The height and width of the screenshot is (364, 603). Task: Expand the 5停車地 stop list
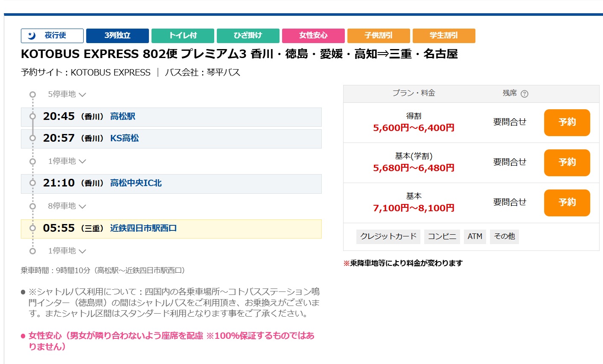point(67,94)
